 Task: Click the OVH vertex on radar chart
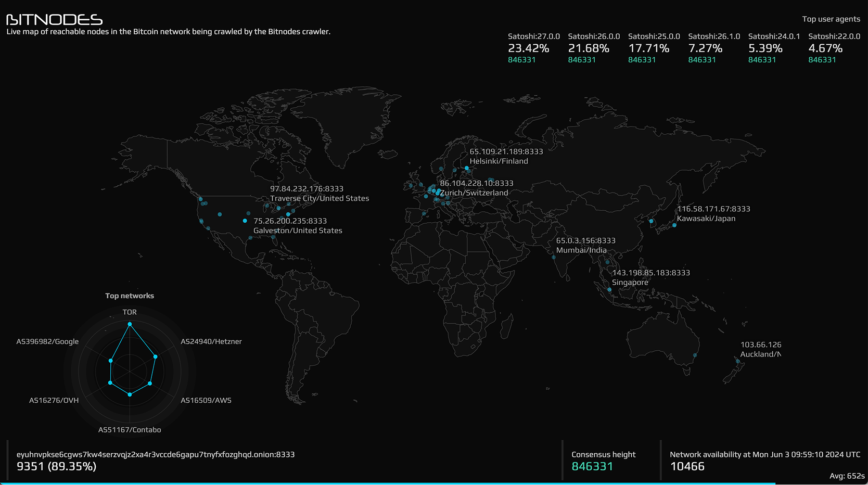[x=110, y=383]
